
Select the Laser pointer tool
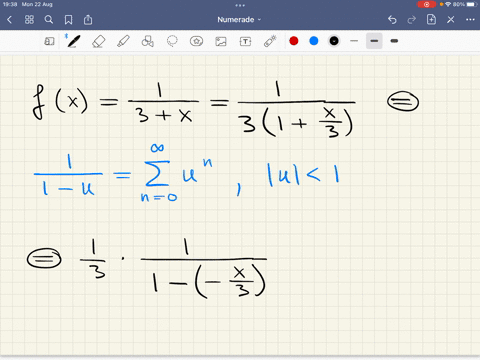click(x=270, y=41)
